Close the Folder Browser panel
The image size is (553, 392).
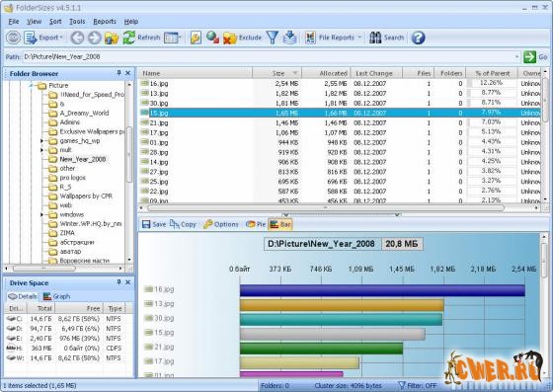pyautogui.click(x=127, y=73)
